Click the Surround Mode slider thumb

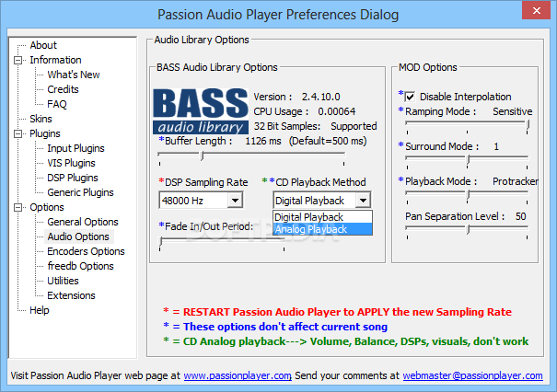point(469,159)
